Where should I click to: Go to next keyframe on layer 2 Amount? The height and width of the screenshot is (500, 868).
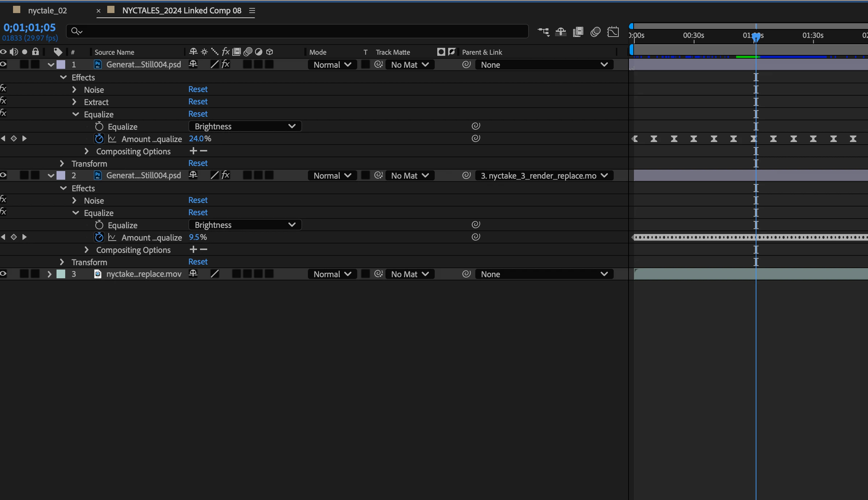24,237
